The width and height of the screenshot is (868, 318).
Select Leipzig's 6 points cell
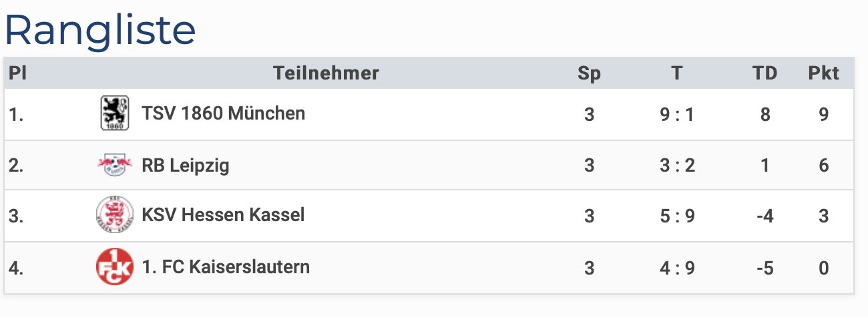click(824, 165)
